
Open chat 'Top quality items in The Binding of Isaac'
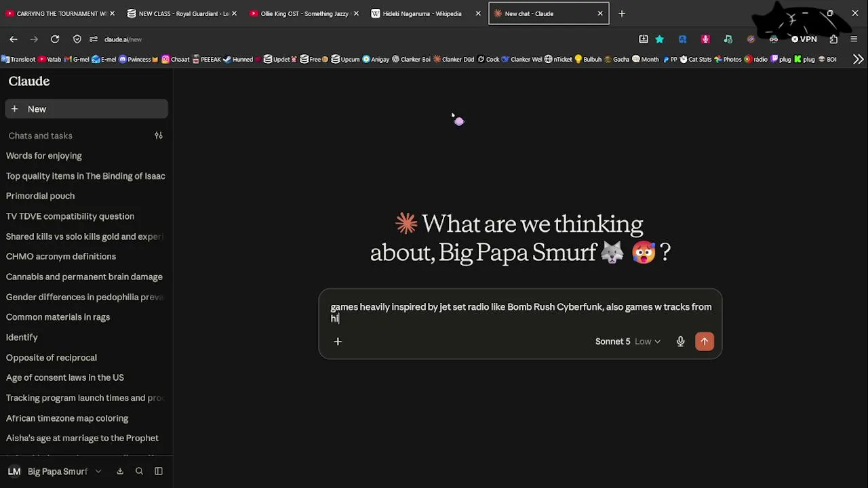pyautogui.click(x=85, y=176)
